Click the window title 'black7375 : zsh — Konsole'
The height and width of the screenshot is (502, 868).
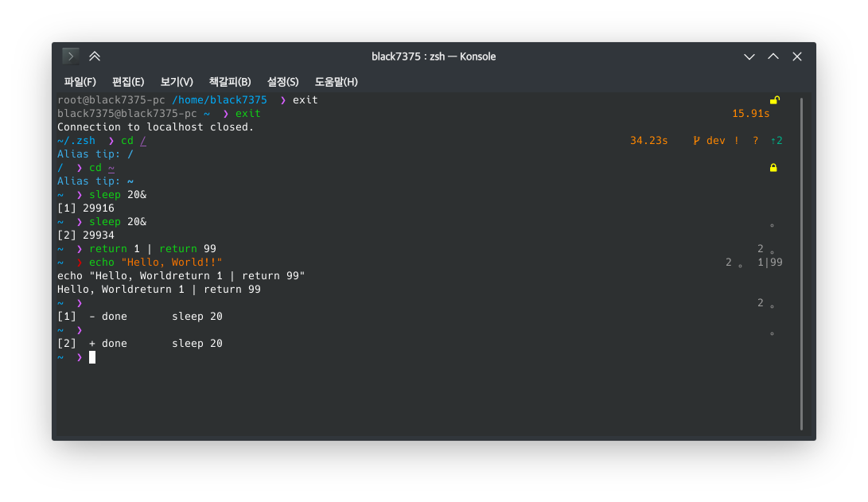click(434, 56)
